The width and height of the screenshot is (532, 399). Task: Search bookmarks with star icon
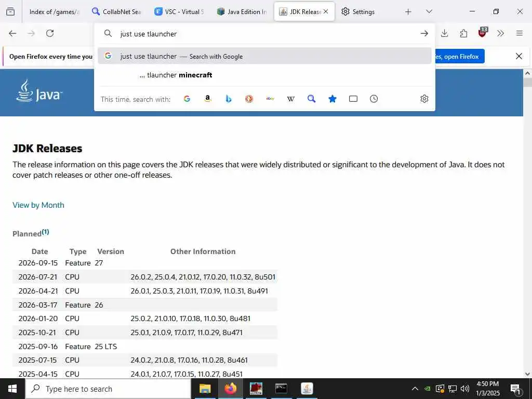[x=332, y=99]
